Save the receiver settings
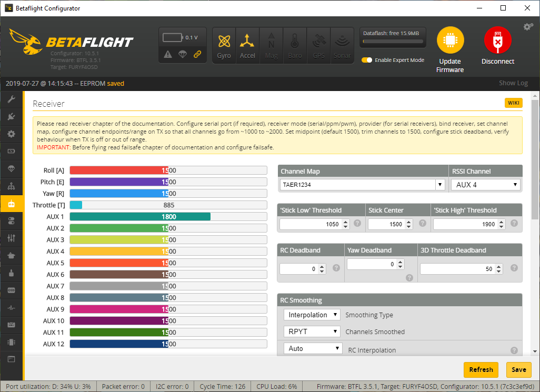The image size is (540, 392). pyautogui.click(x=518, y=369)
